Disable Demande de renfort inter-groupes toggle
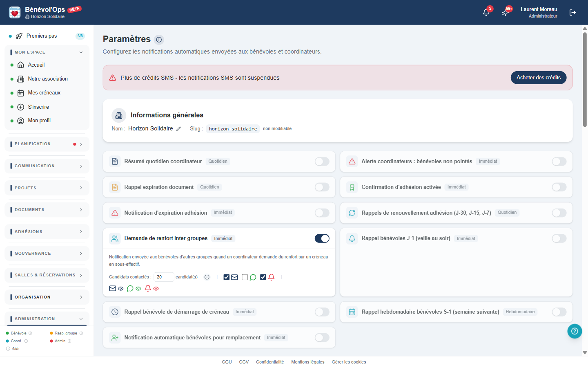The image size is (588, 368). coord(322,238)
